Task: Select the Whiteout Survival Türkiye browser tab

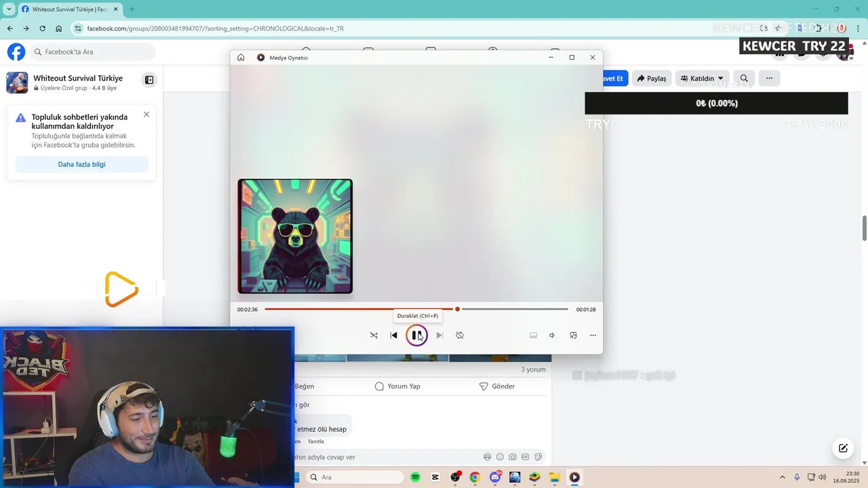Action: 68,9
